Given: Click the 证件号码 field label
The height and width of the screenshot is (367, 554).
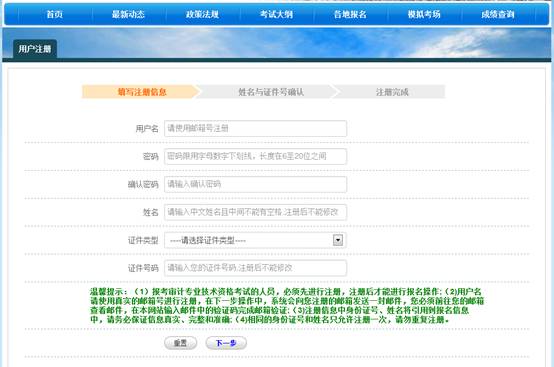Looking at the screenshot, I should [143, 268].
